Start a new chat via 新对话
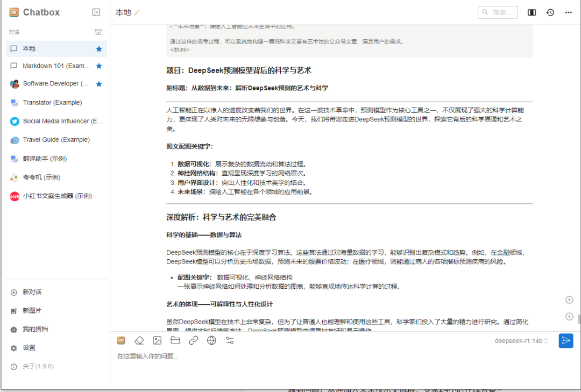Screen dimensions: 581x392 coord(56,292)
